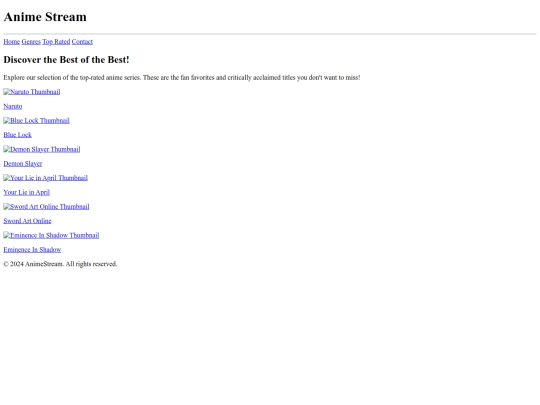Open the Naruto title link
540x405 pixels.
click(13, 106)
